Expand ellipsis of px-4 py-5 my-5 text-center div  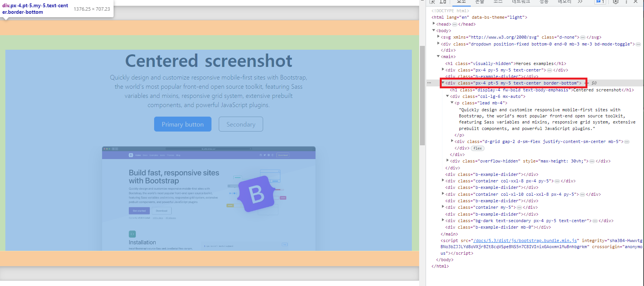550,70
